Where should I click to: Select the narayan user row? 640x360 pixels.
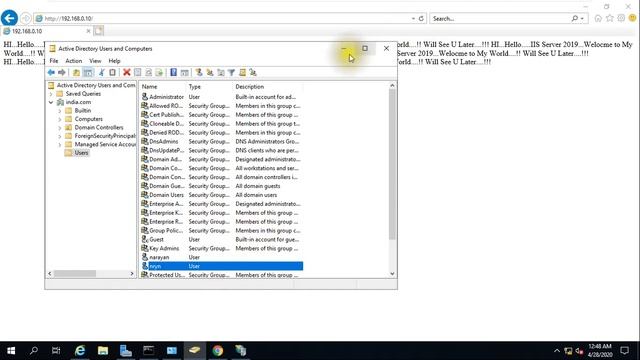[x=221, y=258]
